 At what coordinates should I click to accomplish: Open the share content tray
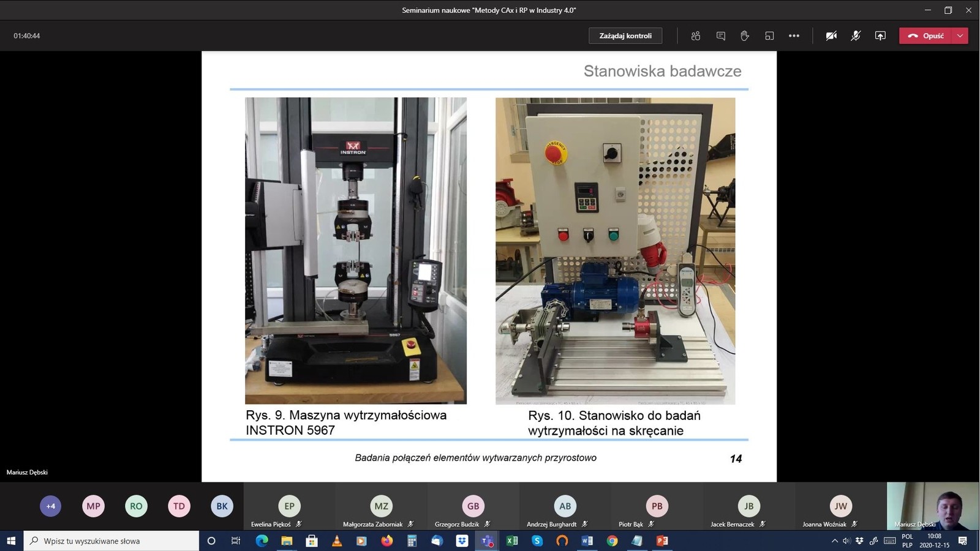880,36
